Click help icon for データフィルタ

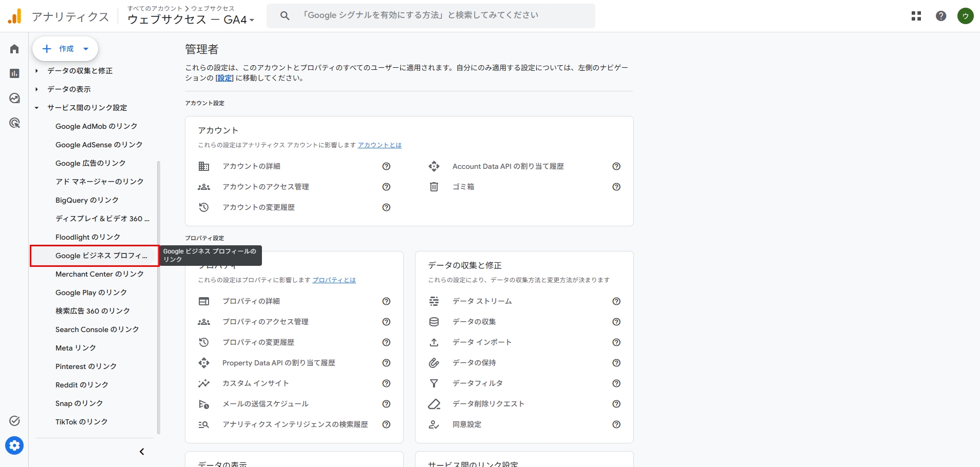(616, 383)
